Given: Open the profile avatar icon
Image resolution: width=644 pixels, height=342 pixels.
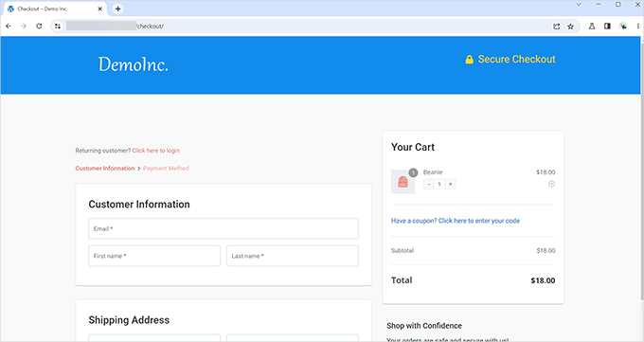Looking at the screenshot, I should (x=623, y=27).
